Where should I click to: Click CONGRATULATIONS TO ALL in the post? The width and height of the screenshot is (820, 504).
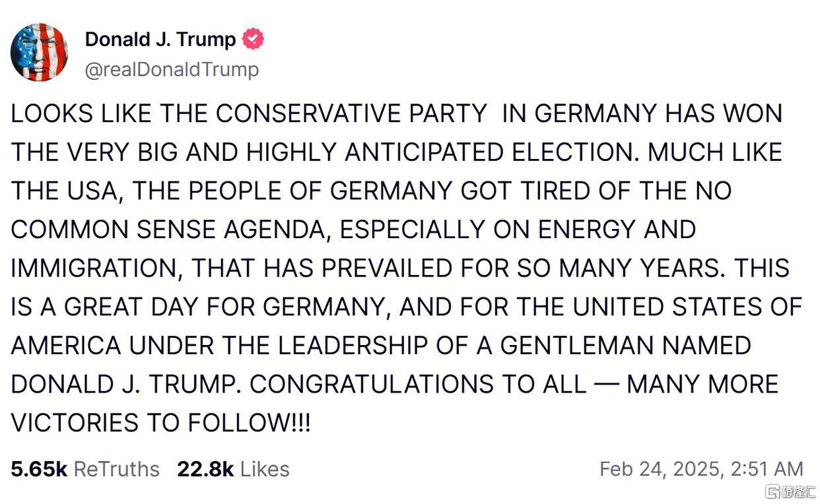click(x=418, y=385)
